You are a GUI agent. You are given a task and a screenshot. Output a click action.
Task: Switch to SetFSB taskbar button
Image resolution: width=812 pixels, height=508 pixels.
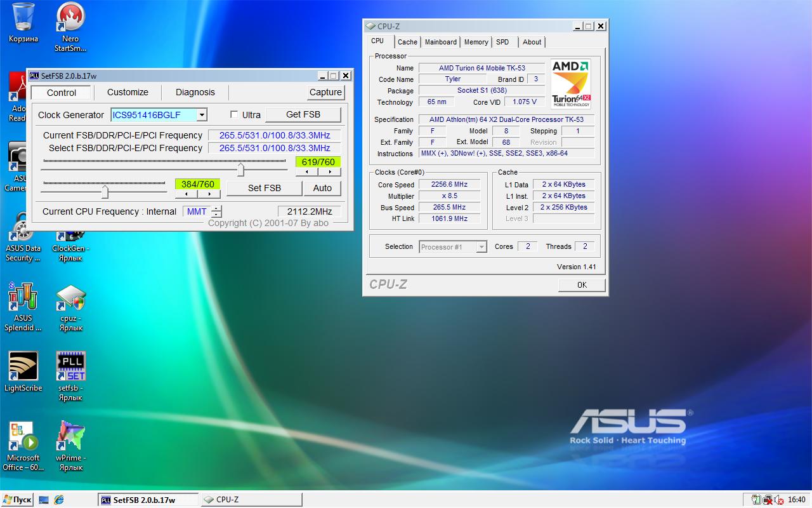(x=148, y=500)
